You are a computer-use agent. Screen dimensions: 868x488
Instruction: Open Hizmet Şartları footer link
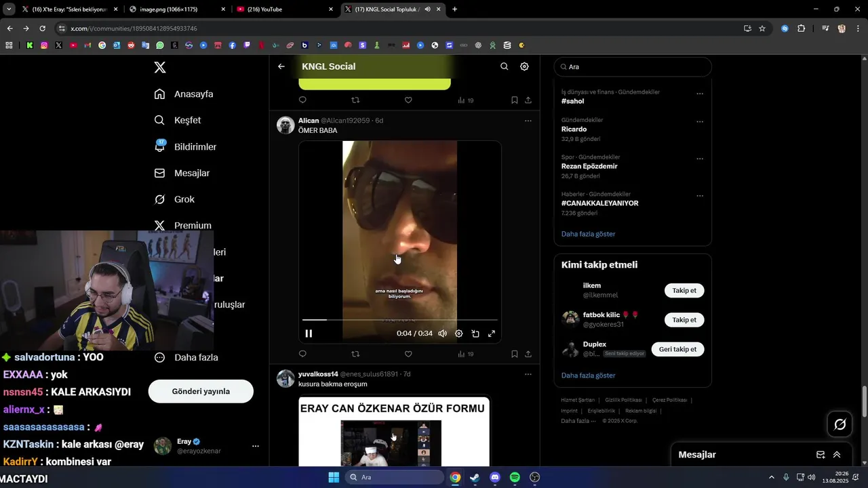coord(578,400)
